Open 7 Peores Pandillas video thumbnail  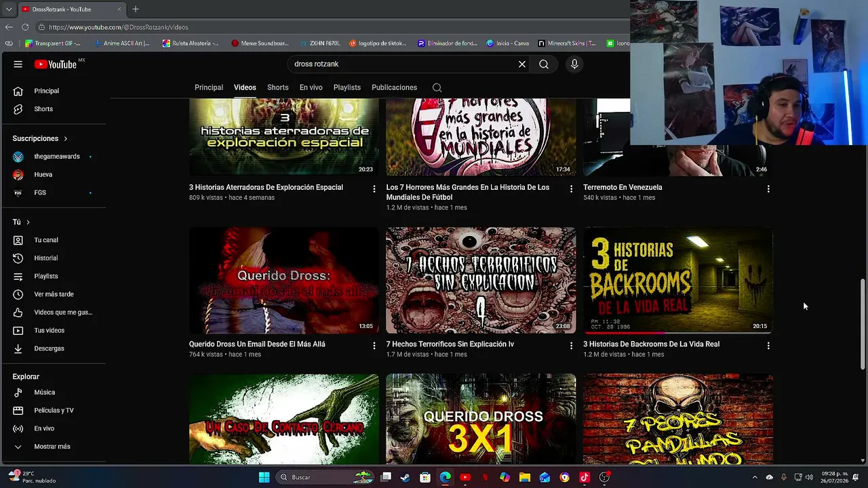click(x=678, y=419)
